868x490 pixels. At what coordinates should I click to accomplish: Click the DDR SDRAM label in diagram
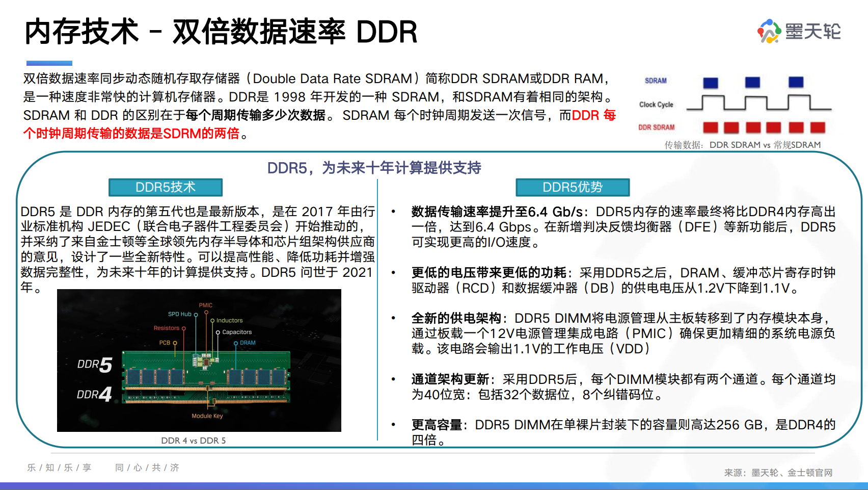(x=657, y=127)
